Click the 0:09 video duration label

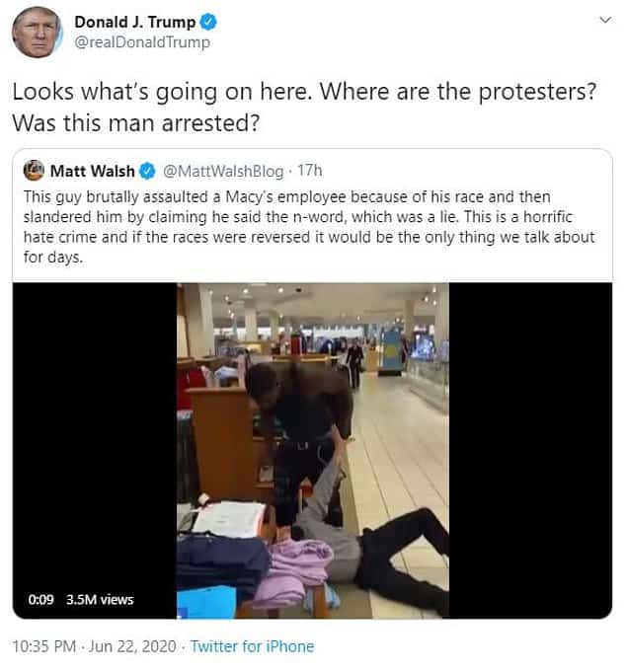pyautogui.click(x=41, y=599)
